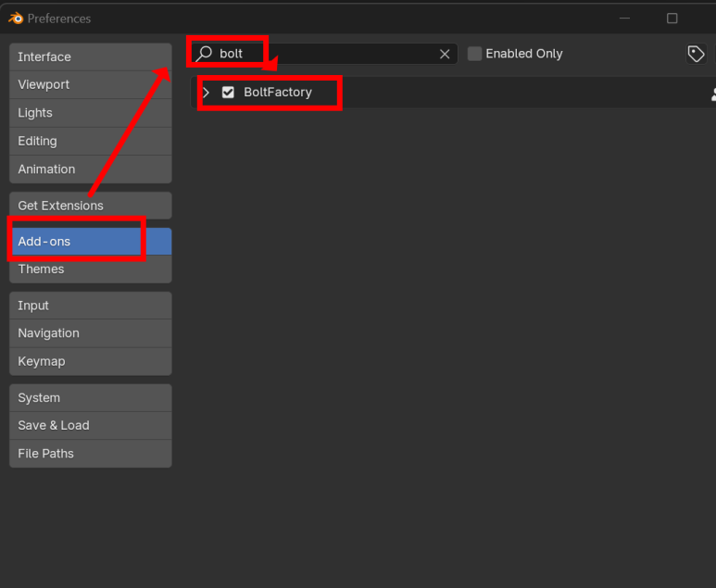Go to the Editing preferences
This screenshot has height=588, width=716.
coord(91,141)
